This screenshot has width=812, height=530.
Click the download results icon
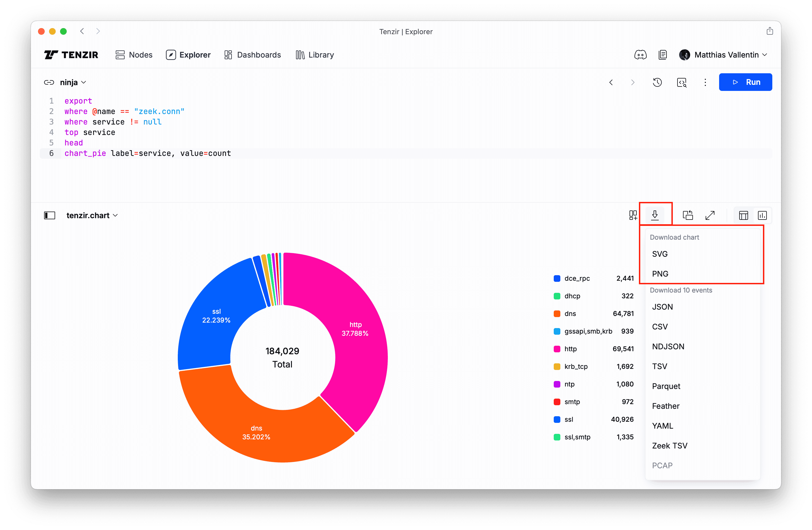[x=655, y=215]
